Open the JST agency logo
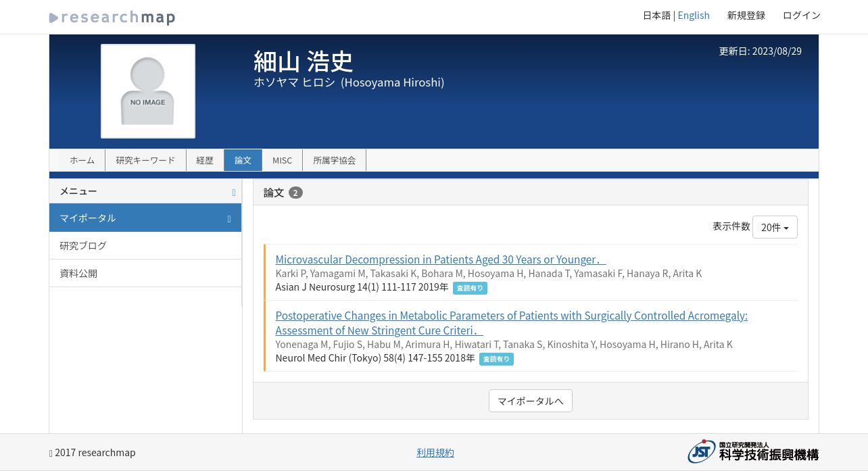The height and width of the screenshot is (471, 868). point(752,451)
